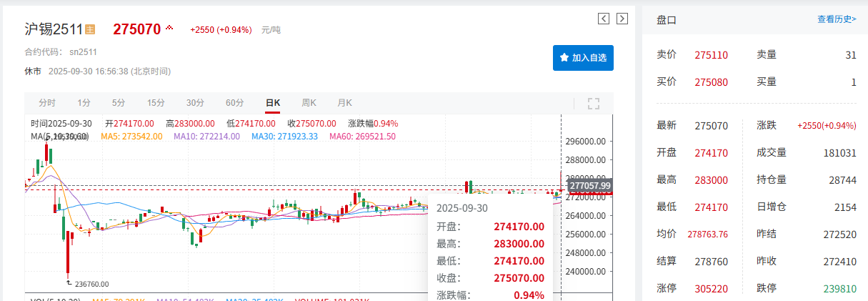Open the 月K monthly chart tab
The image size is (868, 301).
click(x=345, y=103)
